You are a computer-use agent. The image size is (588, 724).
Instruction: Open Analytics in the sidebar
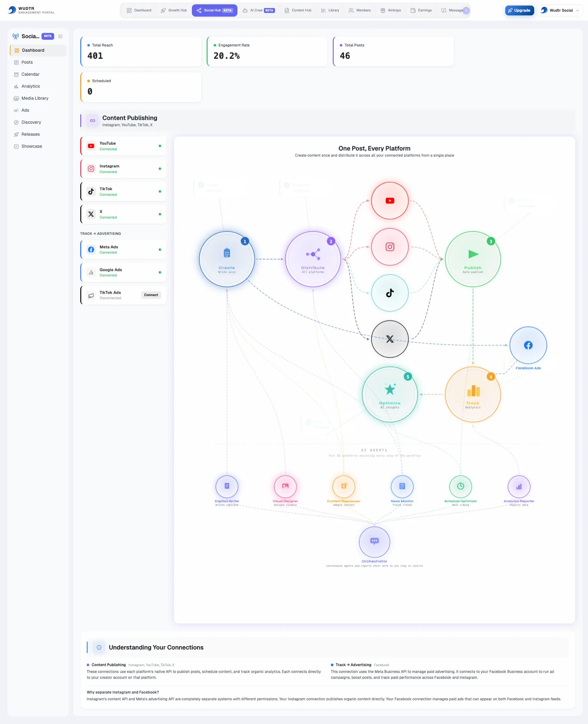38,86
